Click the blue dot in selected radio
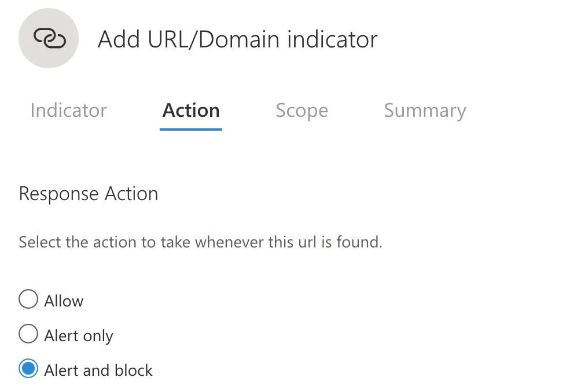 tap(28, 369)
